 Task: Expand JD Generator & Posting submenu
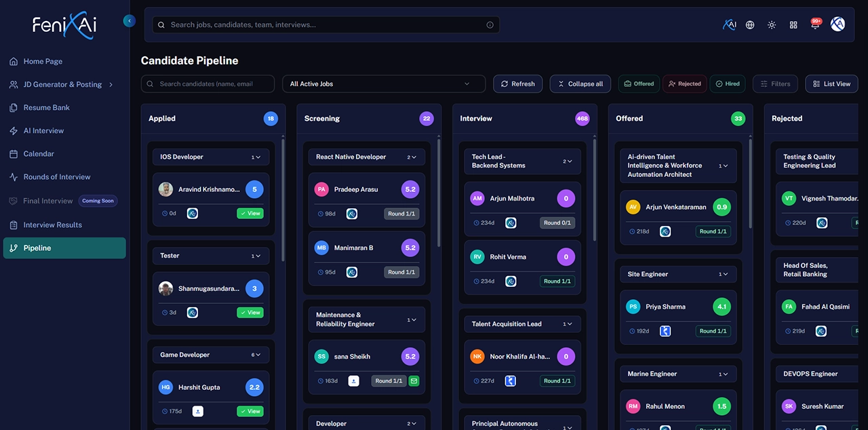[111, 85]
